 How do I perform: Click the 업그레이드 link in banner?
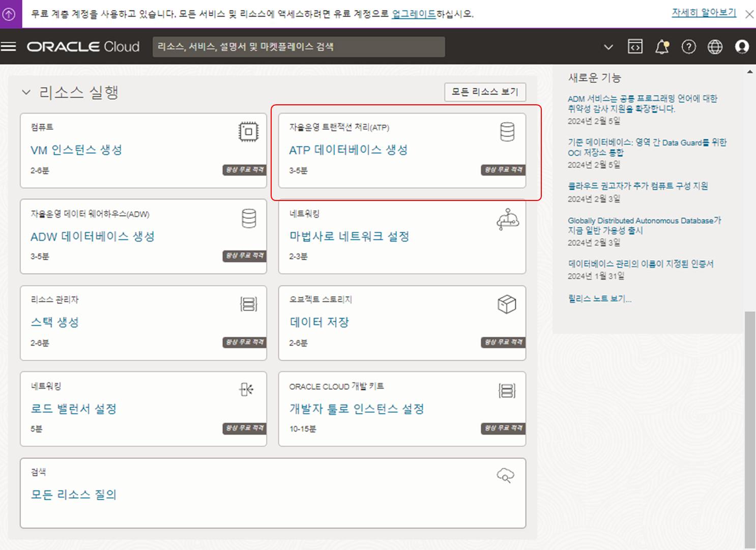coord(414,14)
